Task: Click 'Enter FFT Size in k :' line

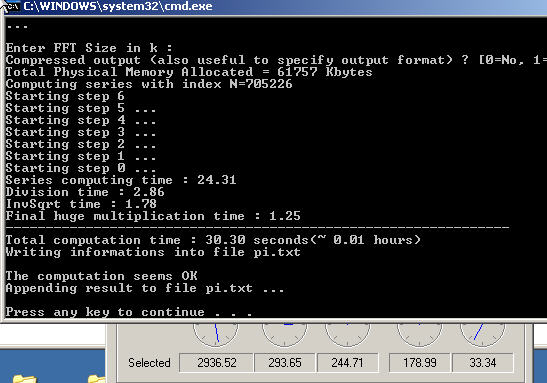Action: point(89,48)
